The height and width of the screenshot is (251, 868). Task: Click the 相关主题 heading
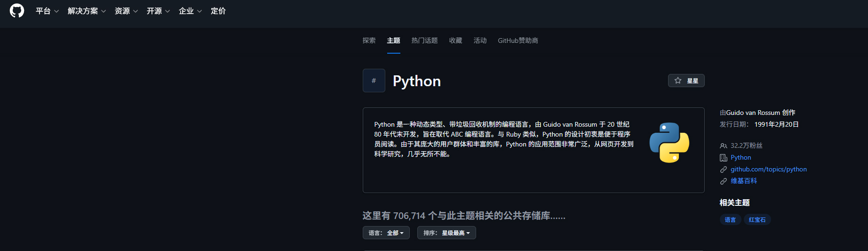[734, 202]
